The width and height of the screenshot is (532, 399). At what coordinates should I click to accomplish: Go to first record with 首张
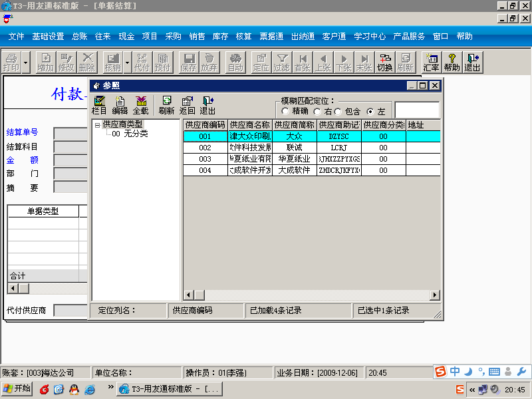pyautogui.click(x=303, y=63)
